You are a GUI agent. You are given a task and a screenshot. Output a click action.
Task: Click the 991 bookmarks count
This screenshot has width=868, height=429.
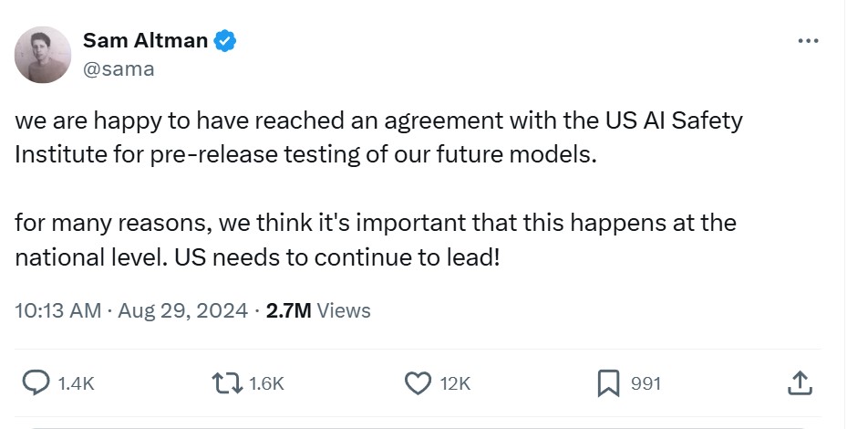tap(646, 384)
